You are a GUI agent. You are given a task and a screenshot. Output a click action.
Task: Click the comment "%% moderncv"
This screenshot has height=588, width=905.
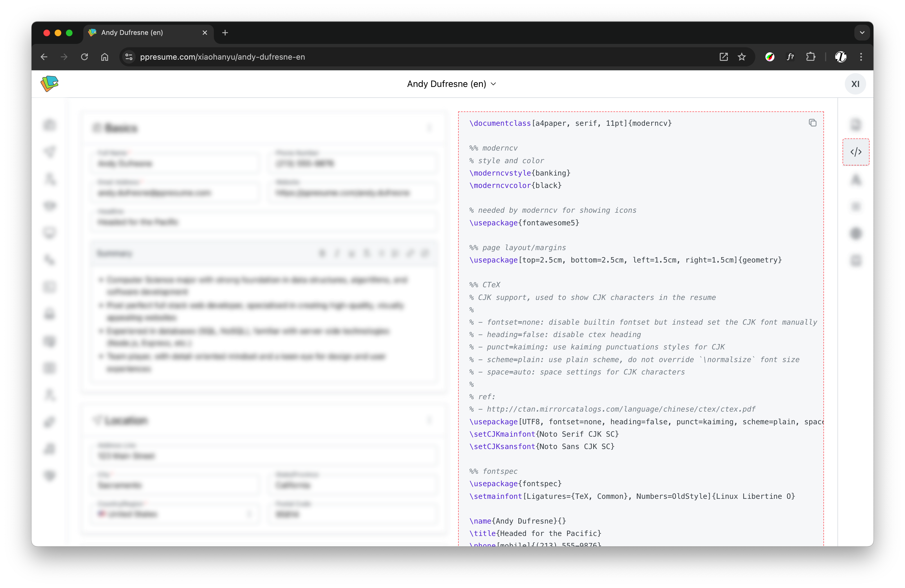click(493, 148)
